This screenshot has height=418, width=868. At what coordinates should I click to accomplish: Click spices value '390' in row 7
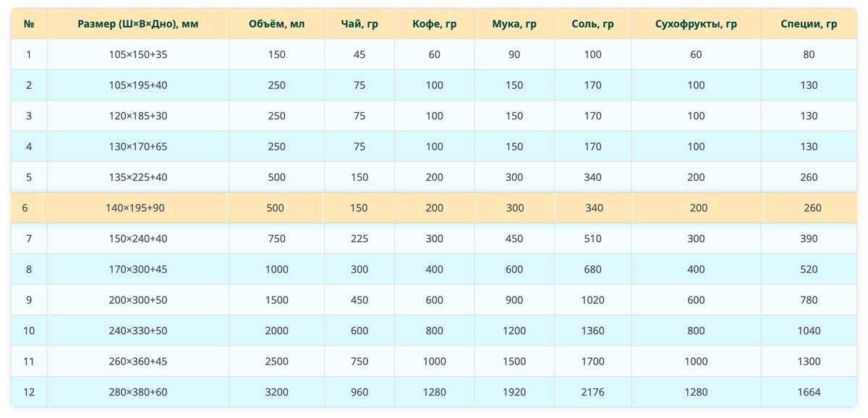click(x=809, y=239)
